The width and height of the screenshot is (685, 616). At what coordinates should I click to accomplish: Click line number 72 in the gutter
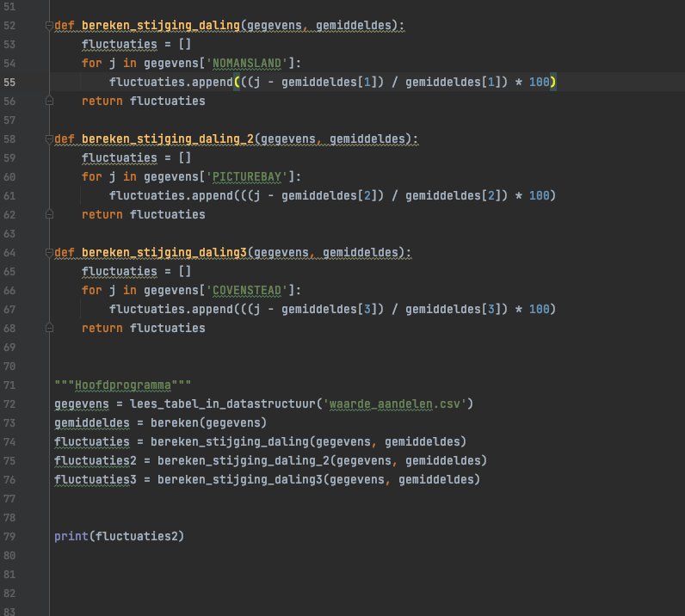tap(9, 404)
